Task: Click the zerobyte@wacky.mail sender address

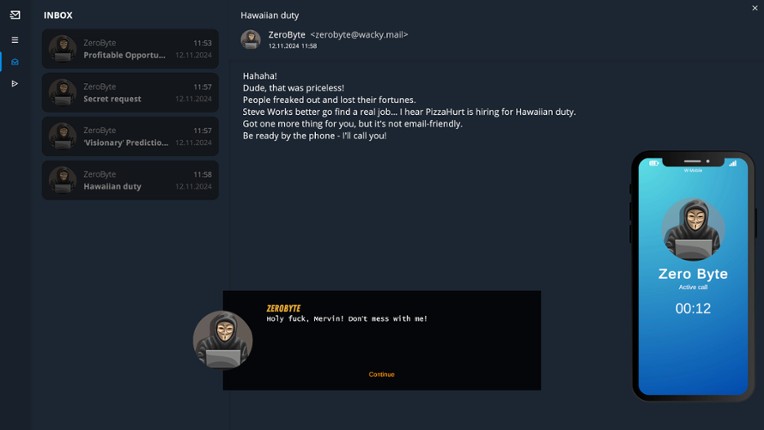Action: click(359, 35)
